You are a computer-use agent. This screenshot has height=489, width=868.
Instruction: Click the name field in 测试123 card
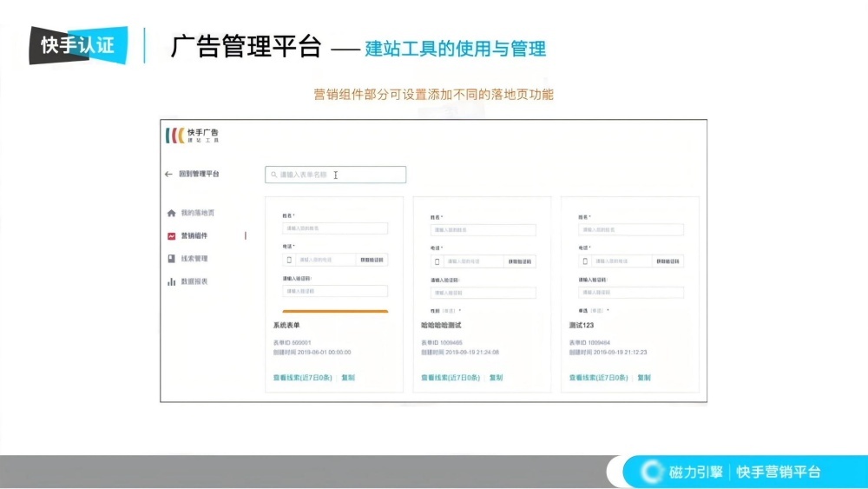630,229
